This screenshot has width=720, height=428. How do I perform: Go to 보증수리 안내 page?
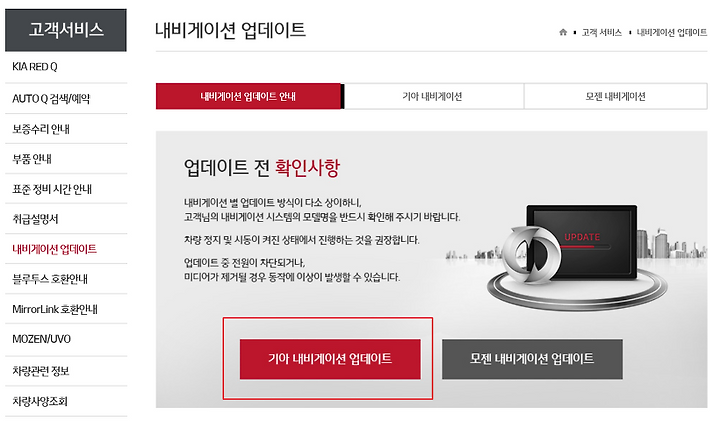[x=66, y=129]
